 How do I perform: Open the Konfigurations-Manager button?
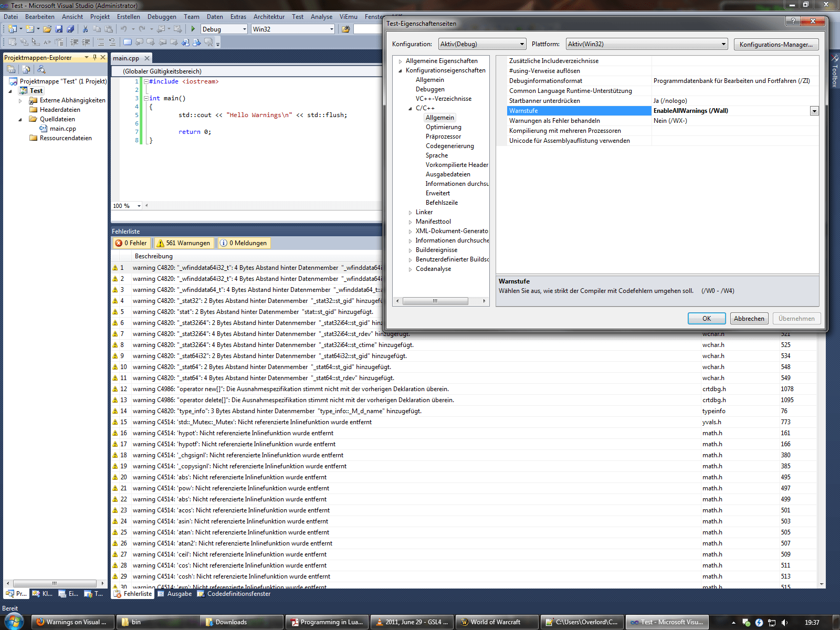coord(776,45)
